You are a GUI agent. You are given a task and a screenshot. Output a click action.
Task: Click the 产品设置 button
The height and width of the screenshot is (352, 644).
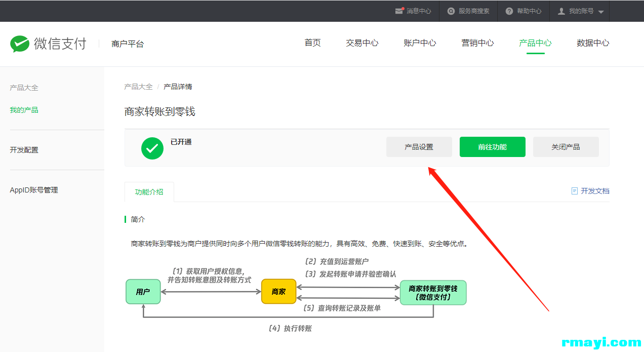[x=419, y=147]
